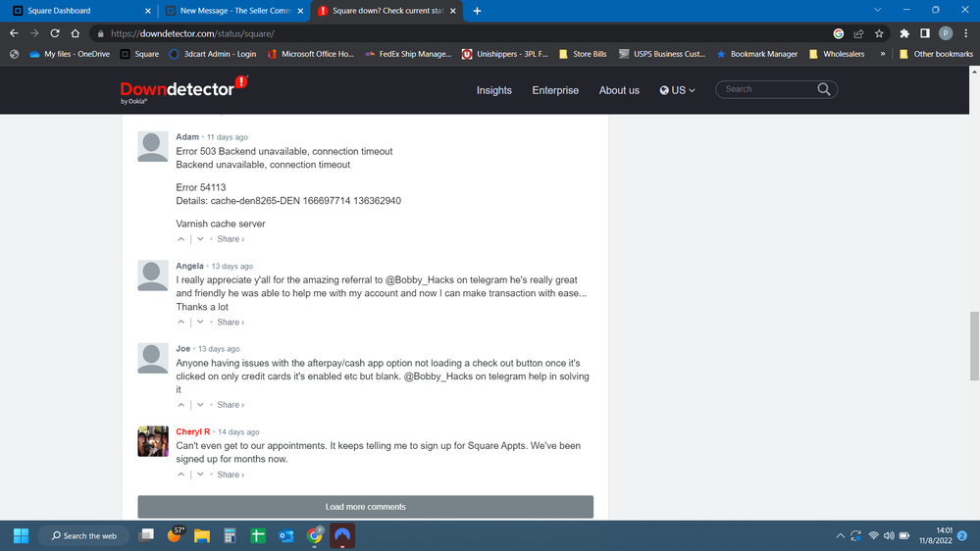The height and width of the screenshot is (551, 980).
Task: Open the Chrome profile avatar
Action: [x=945, y=33]
